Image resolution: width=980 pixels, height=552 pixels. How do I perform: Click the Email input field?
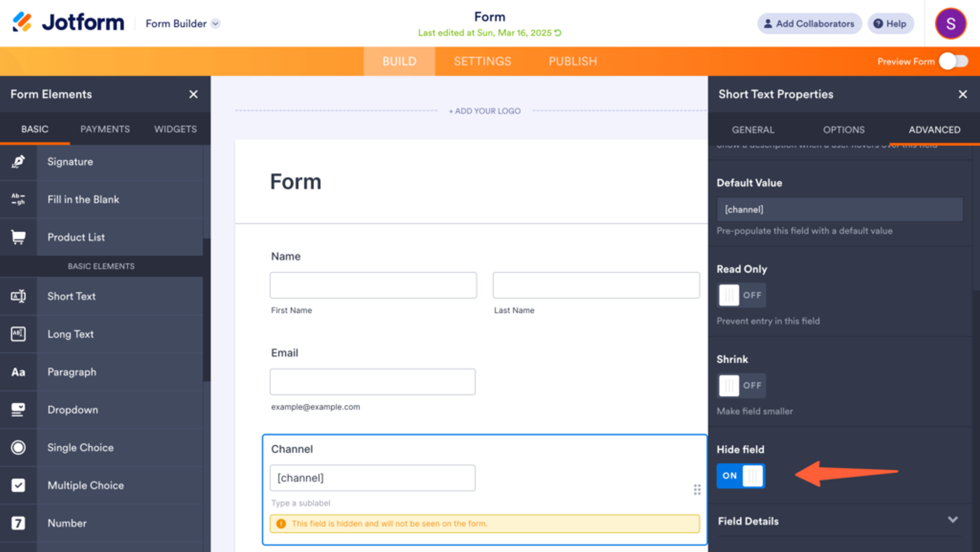click(372, 382)
